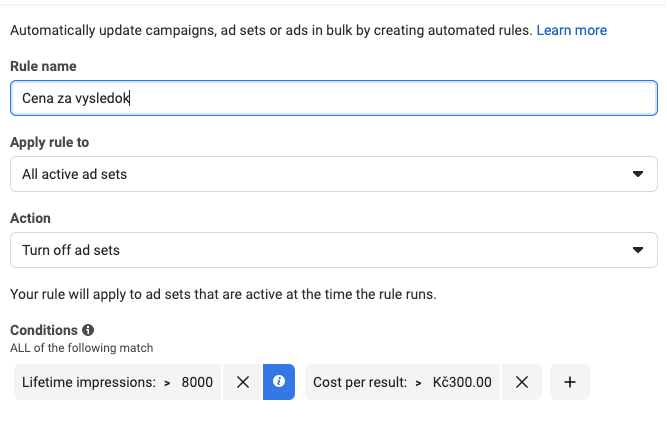Click the Rule name heading label
Image resolution: width=667 pixels, height=422 pixels.
43,66
